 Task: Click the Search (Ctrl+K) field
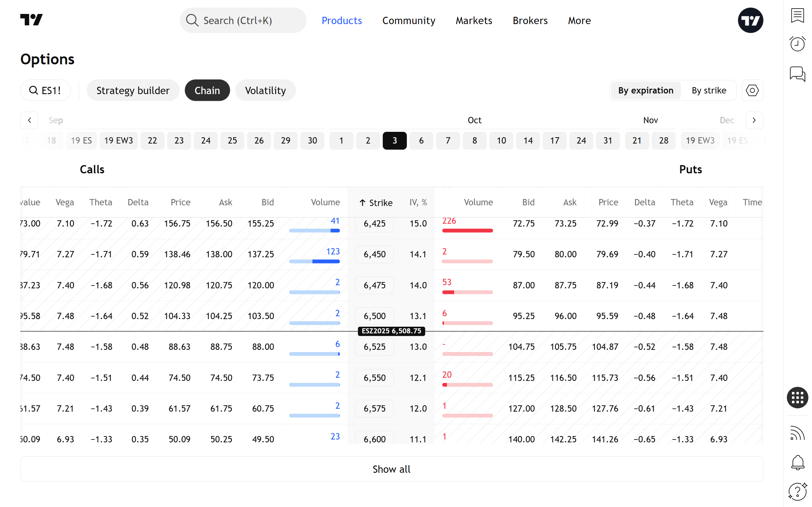(x=243, y=21)
